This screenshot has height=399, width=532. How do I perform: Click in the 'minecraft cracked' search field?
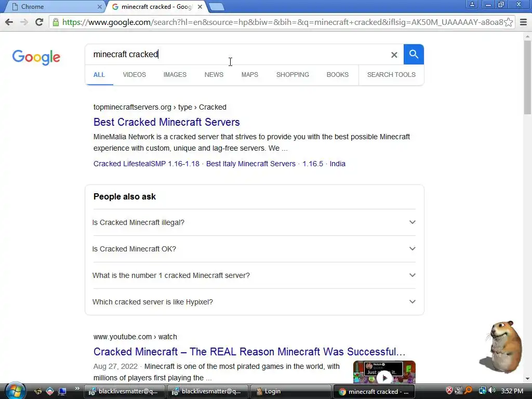[x=237, y=54]
